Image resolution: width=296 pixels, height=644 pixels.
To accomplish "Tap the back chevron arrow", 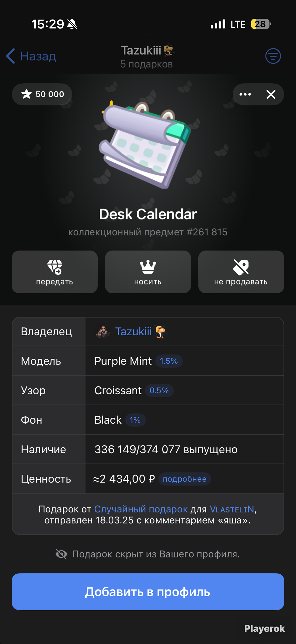I will pyautogui.click(x=11, y=56).
